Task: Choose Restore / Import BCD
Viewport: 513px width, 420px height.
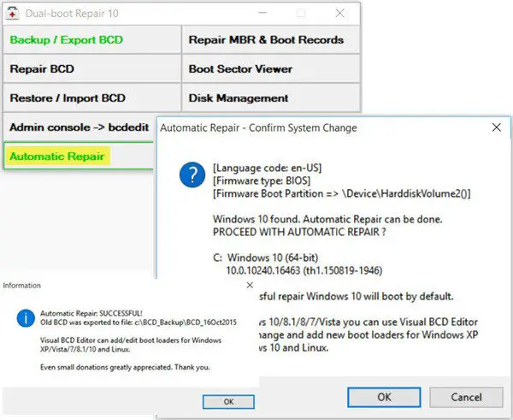Action: tap(92, 98)
